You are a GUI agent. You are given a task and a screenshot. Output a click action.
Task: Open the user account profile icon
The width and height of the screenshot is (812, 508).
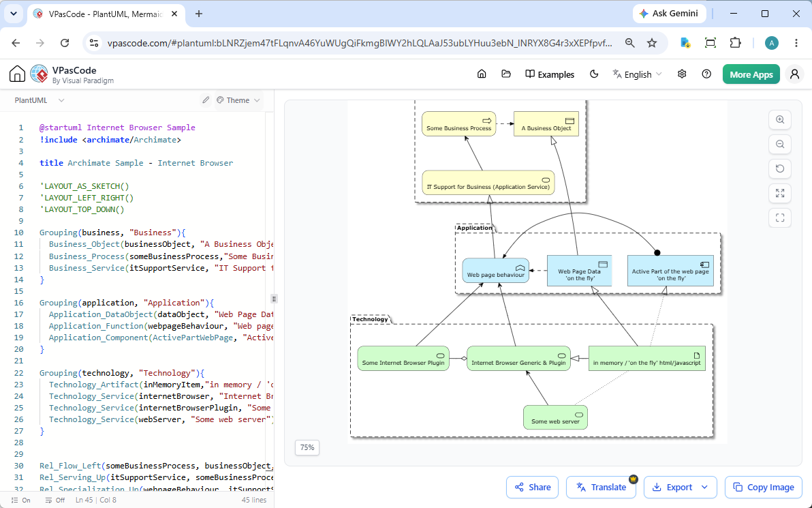[x=794, y=74]
